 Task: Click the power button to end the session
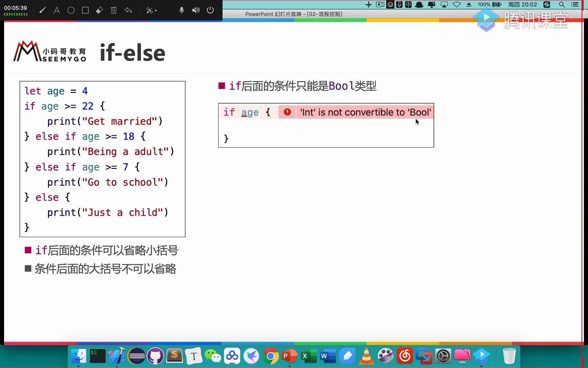pyautogui.click(x=210, y=10)
